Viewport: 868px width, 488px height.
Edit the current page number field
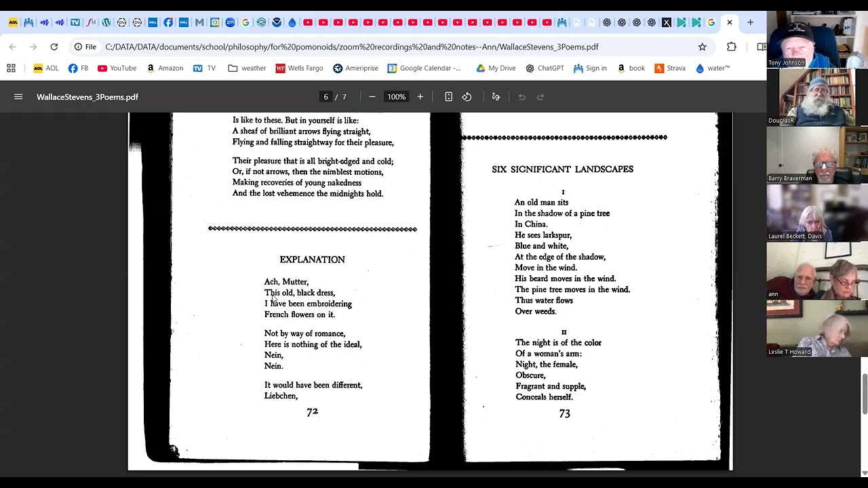click(325, 97)
